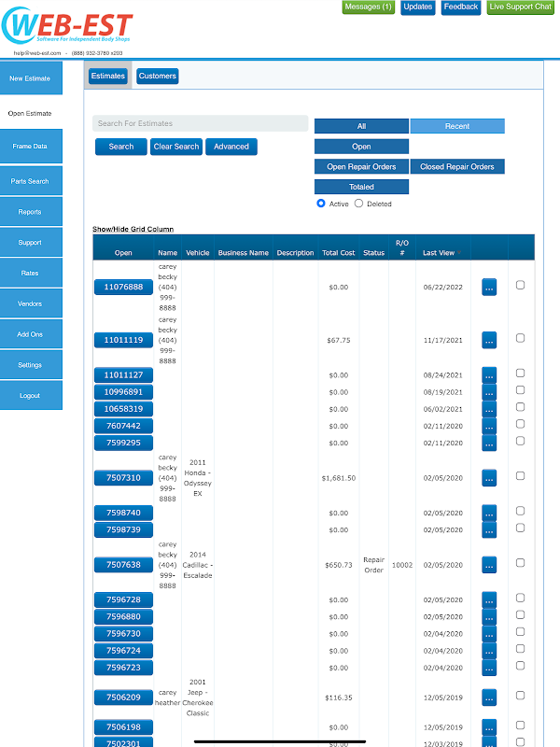560x747 pixels.
Task: Tick the checkbox for estimate 7599295
Action: (521, 441)
